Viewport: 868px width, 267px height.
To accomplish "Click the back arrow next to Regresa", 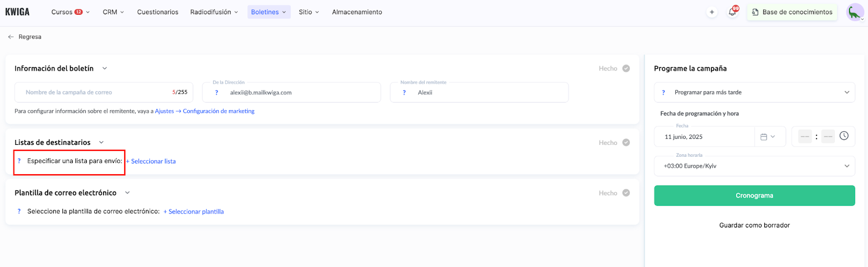I will point(11,37).
